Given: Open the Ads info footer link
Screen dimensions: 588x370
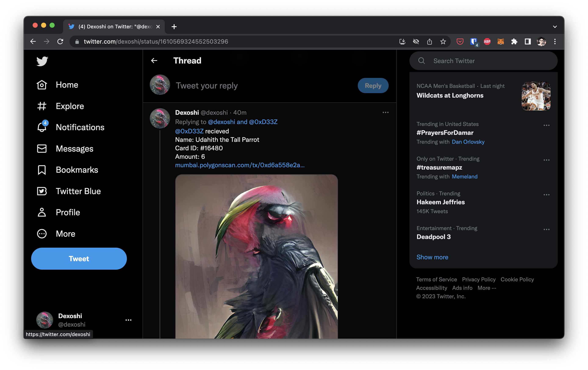Looking at the screenshot, I should [x=462, y=288].
